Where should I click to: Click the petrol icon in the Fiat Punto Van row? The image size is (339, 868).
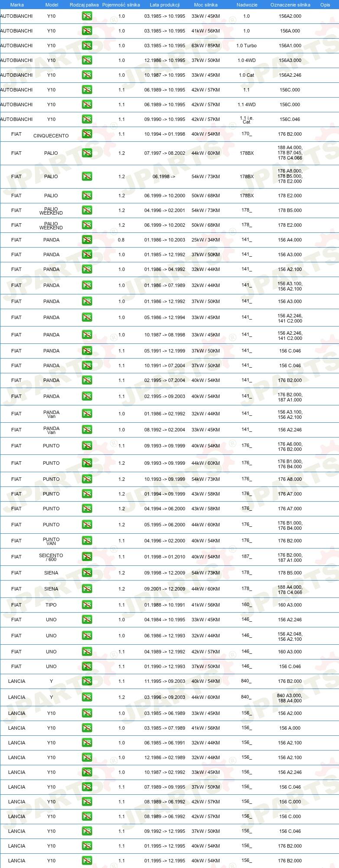(x=87, y=541)
